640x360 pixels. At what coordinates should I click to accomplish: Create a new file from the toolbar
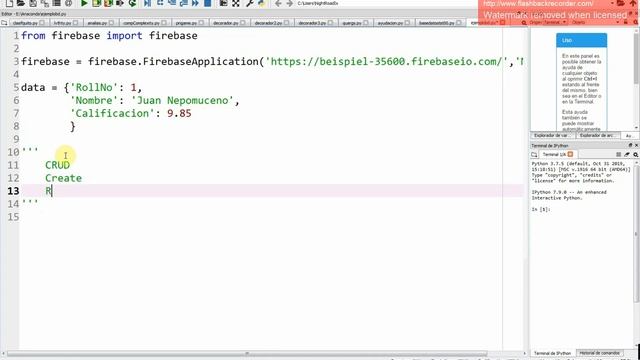pyautogui.click(x=9, y=3)
